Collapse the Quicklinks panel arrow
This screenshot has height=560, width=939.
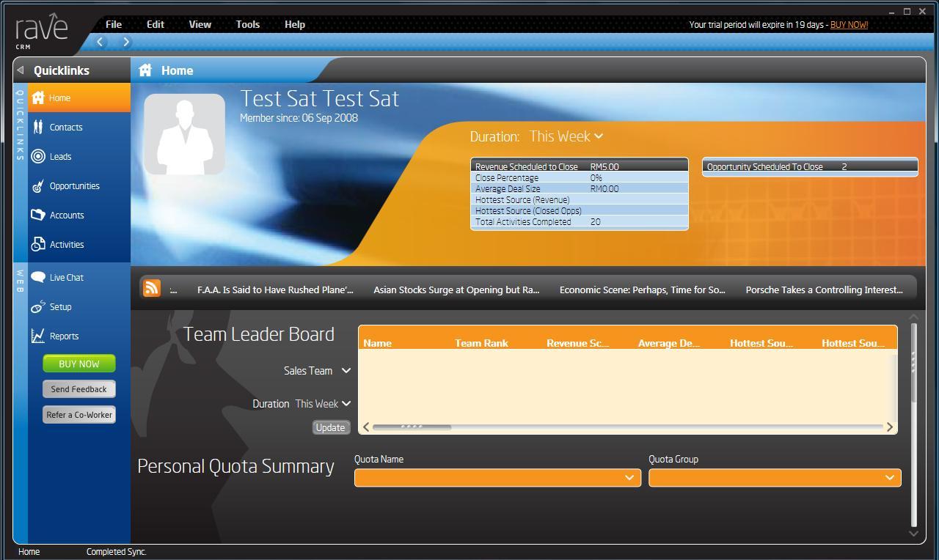pos(21,70)
